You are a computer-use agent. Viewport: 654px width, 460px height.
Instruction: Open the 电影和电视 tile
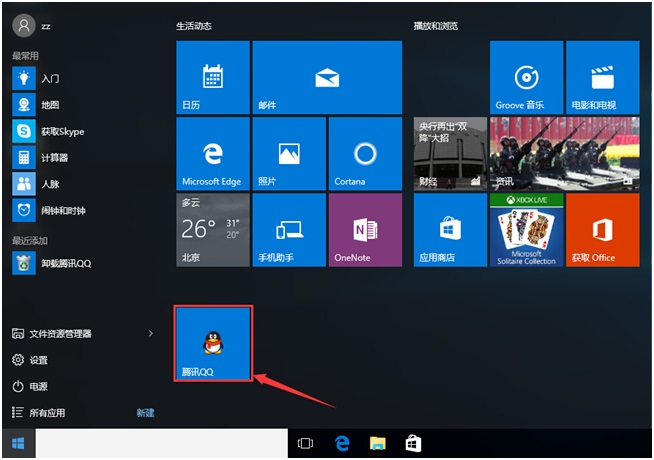[x=603, y=77]
